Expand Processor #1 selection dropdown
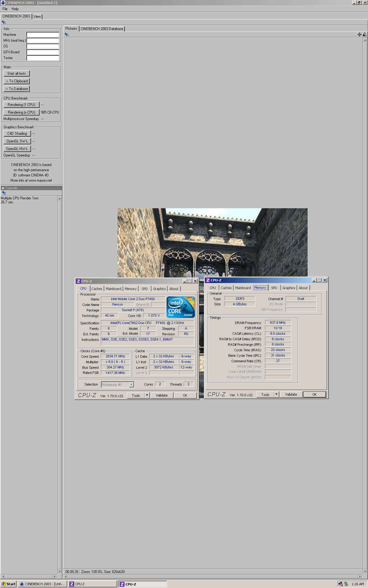This screenshot has height=588, width=368. coord(132,385)
